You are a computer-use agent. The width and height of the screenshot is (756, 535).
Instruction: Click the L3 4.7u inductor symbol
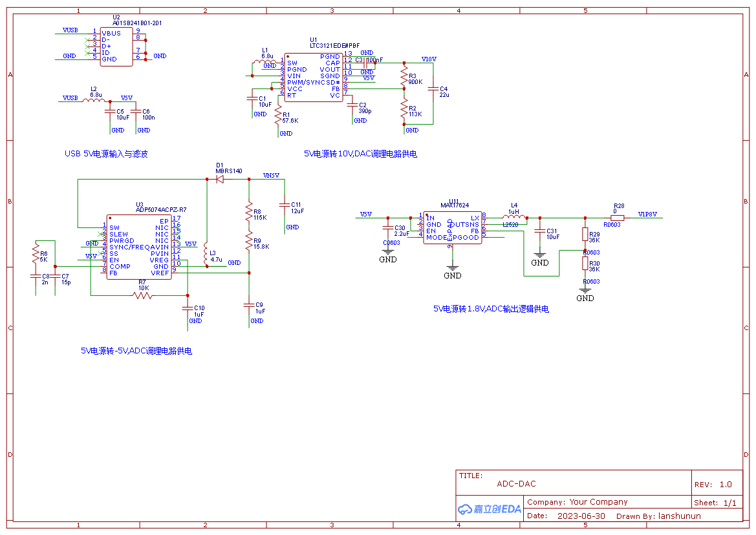point(206,255)
